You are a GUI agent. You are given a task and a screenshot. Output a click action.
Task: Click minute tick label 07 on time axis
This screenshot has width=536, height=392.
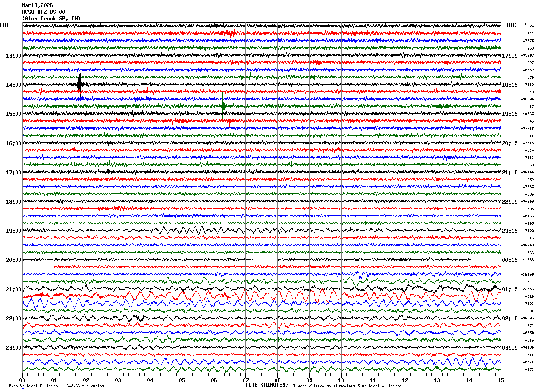245,380
